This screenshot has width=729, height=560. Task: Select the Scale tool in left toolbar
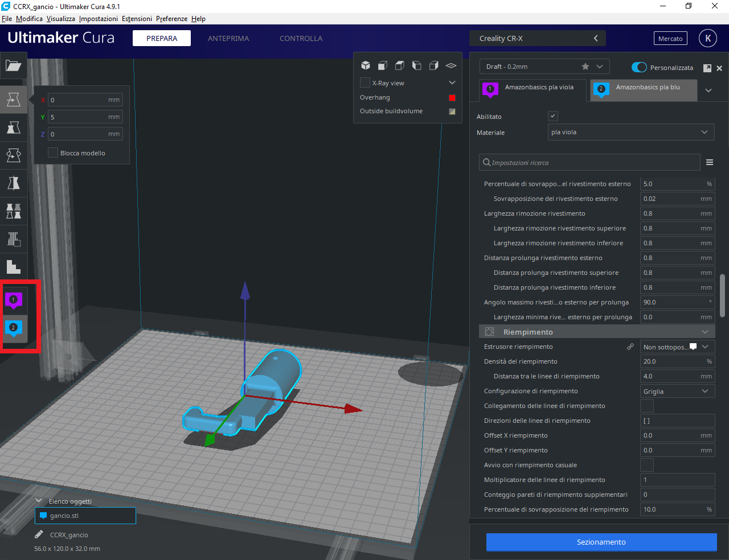[x=13, y=127]
